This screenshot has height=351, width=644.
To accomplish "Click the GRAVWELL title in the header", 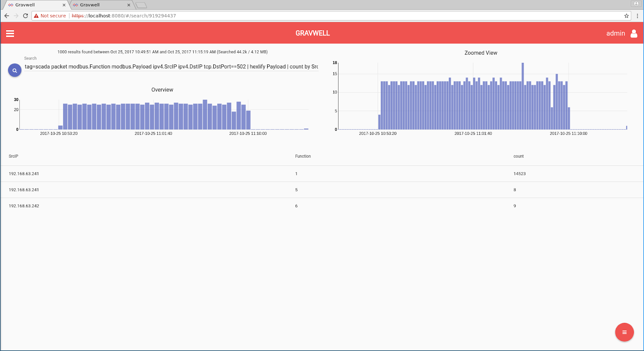I will pyautogui.click(x=313, y=33).
